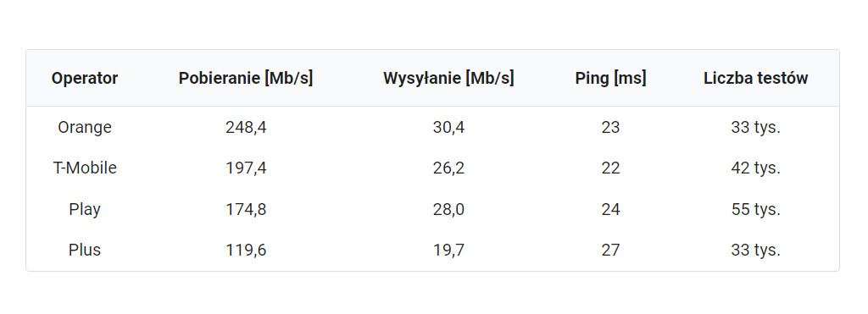Select Play download value 174,8
The image size is (868, 314).
[246, 210]
